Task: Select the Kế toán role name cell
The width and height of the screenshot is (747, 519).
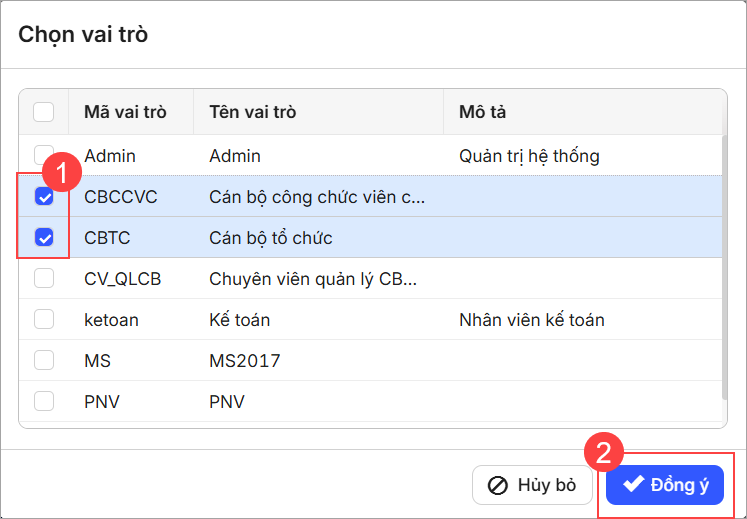Action: point(240,320)
